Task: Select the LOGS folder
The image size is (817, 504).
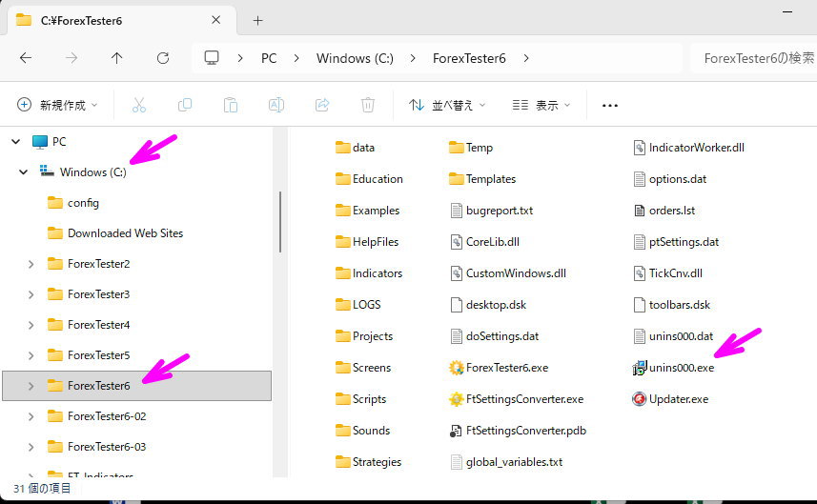Action: tap(357, 305)
